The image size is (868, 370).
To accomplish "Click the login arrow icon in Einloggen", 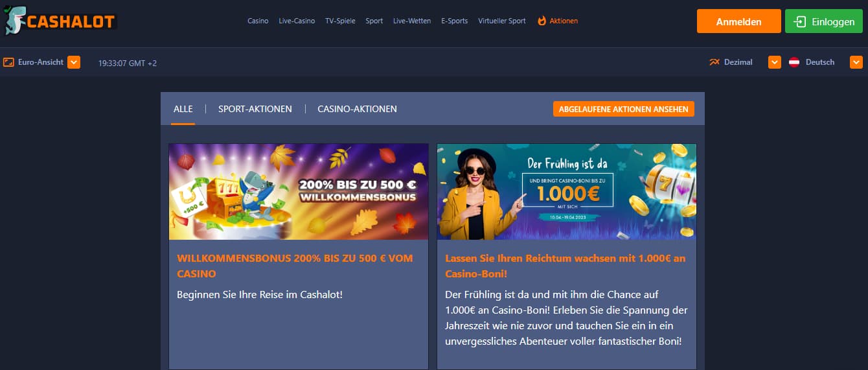I will pos(800,21).
